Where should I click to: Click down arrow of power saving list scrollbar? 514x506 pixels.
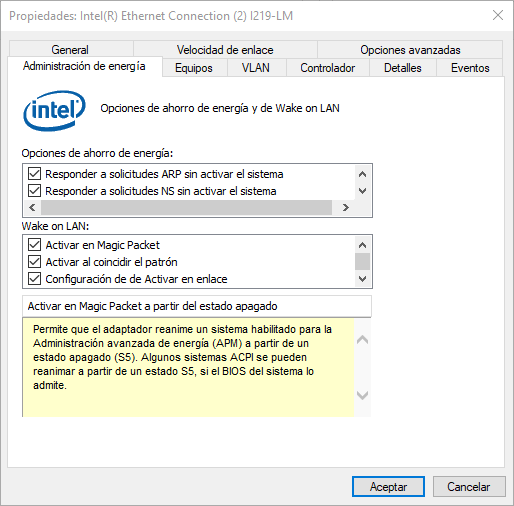coord(362,191)
